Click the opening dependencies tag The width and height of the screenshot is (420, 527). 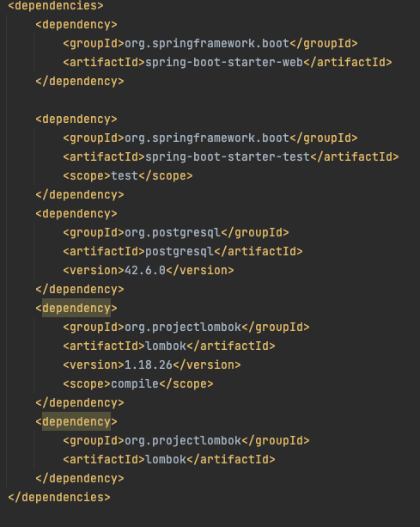click(56, 6)
